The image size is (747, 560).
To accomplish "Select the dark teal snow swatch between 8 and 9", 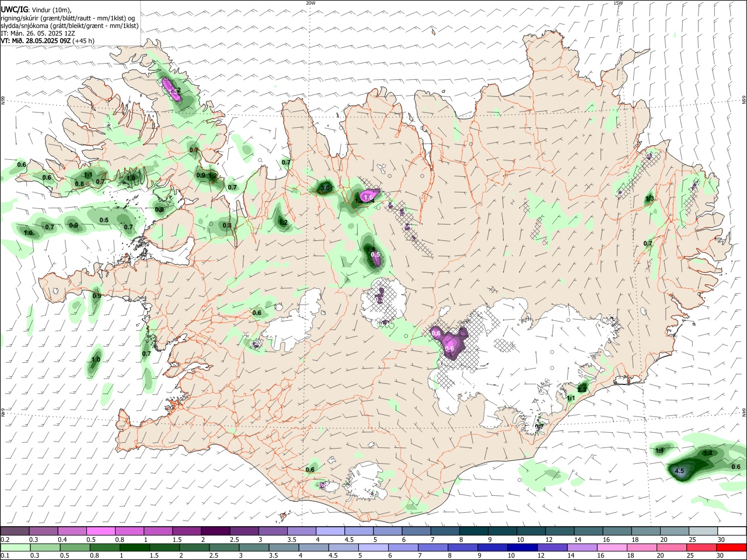I will (474, 531).
